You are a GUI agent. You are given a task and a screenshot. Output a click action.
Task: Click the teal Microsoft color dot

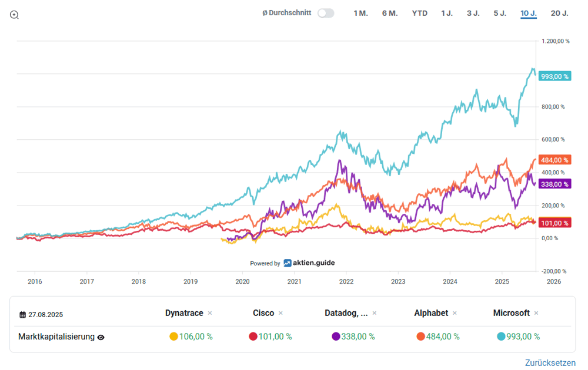(x=501, y=337)
